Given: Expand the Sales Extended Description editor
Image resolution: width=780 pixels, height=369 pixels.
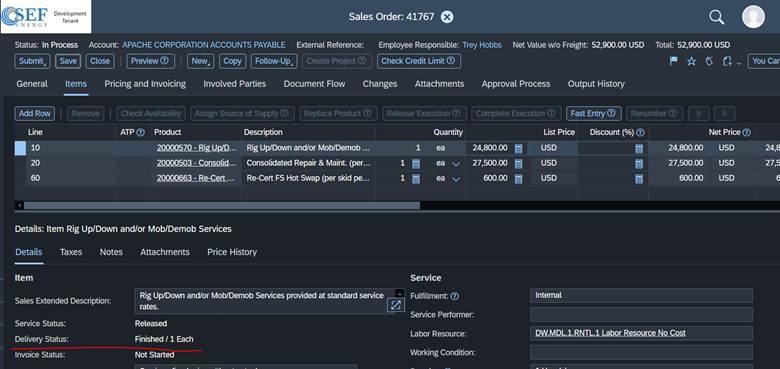Looking at the screenshot, I should (x=395, y=305).
